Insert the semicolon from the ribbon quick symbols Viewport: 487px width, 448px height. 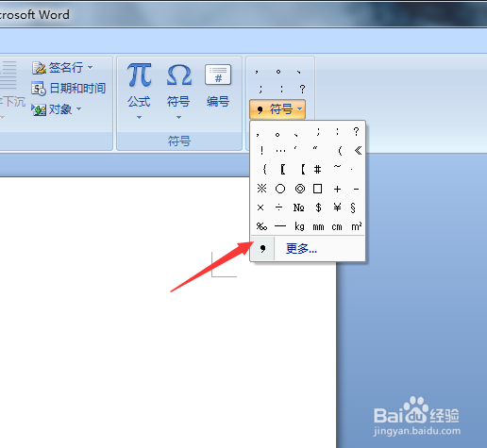point(260,89)
